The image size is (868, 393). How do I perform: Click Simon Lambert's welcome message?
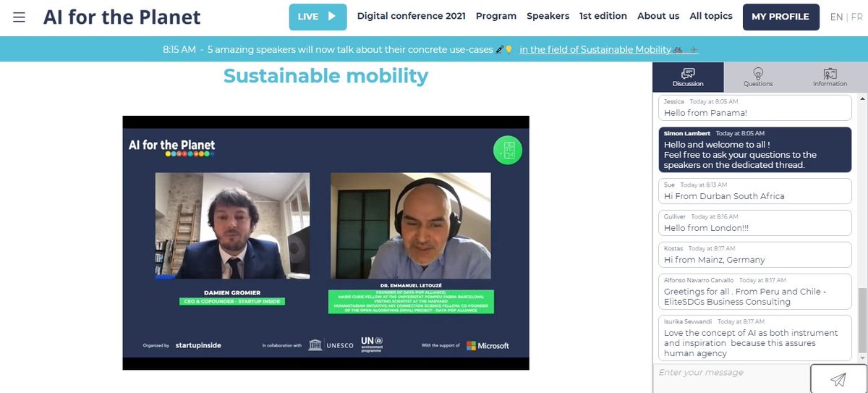(755, 150)
